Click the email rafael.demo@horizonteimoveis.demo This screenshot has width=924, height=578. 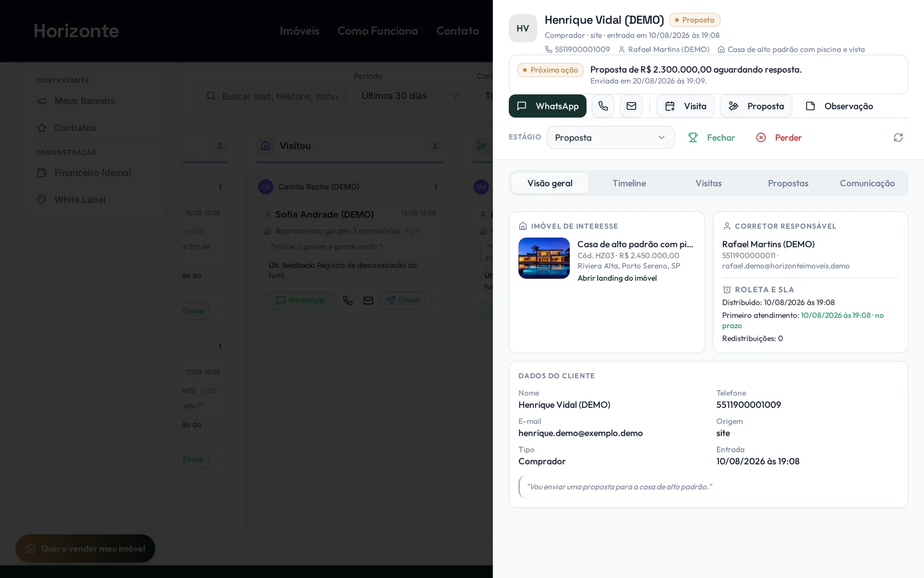[x=786, y=266]
